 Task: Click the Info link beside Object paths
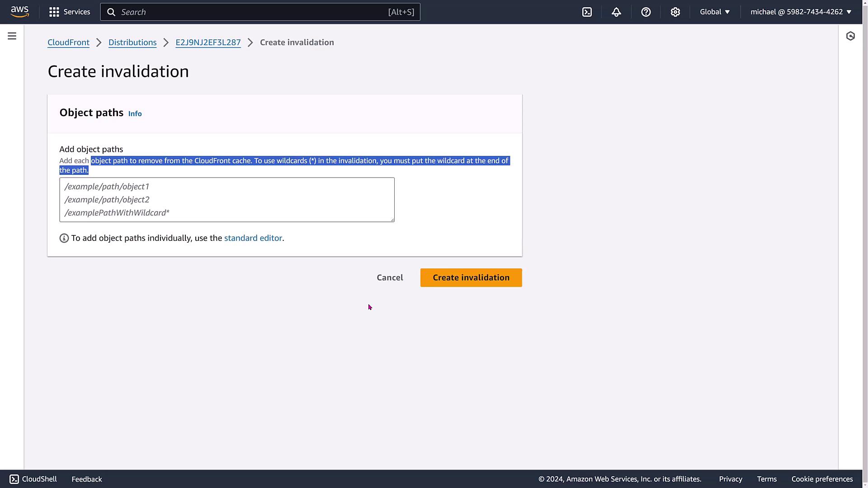click(x=135, y=114)
